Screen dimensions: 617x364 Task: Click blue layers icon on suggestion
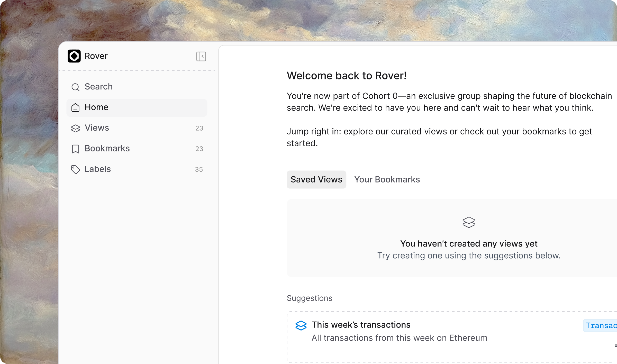[301, 325]
